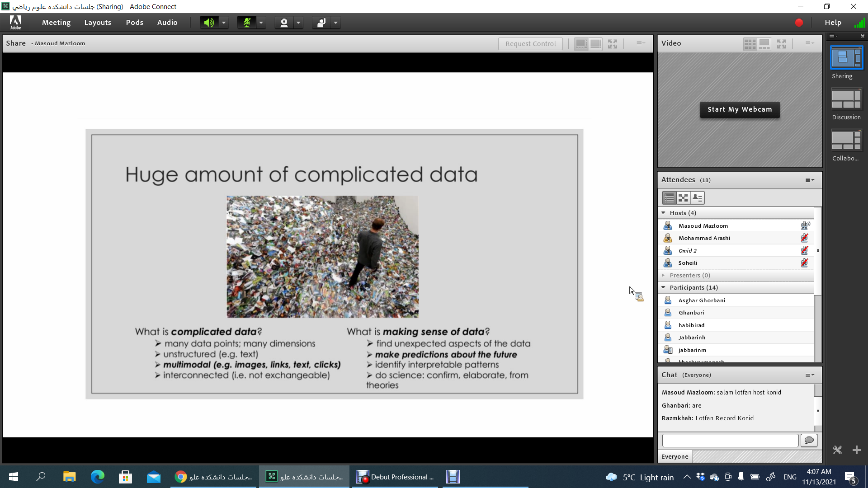Expand the Presenters group
The width and height of the screenshot is (868, 488).
(663, 275)
